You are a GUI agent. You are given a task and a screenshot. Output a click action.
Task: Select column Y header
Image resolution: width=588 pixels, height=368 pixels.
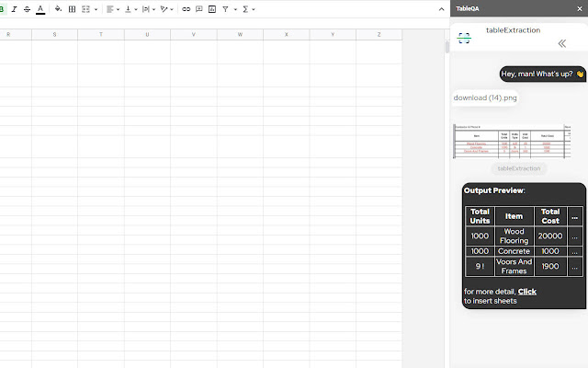pyautogui.click(x=333, y=35)
